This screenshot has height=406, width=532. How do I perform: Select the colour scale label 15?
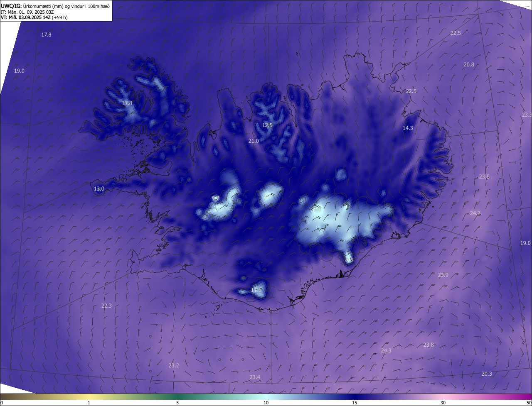[355, 403]
